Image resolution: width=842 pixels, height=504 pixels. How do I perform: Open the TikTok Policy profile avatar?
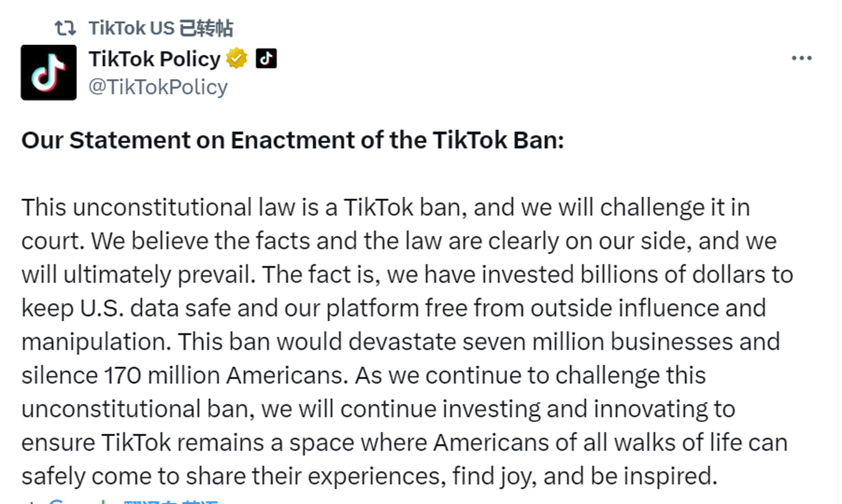click(49, 72)
